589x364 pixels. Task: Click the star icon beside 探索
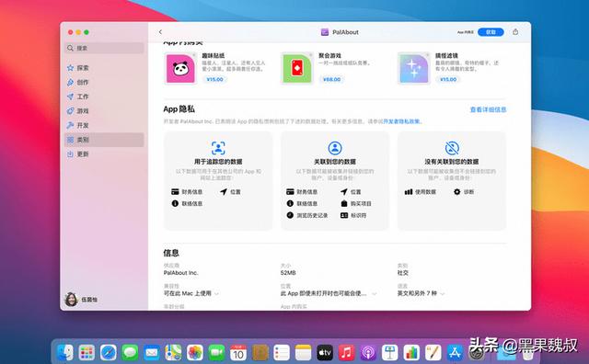[x=70, y=68]
